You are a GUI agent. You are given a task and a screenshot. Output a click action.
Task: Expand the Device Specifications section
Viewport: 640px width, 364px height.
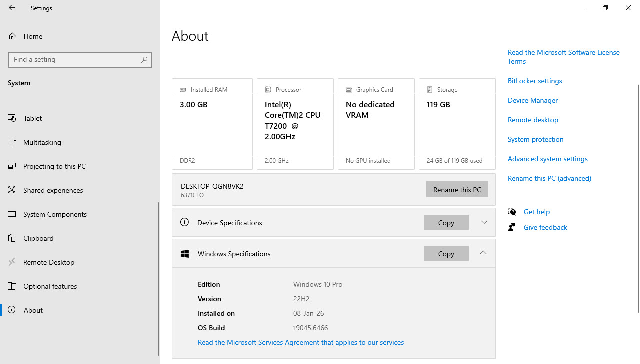484,222
